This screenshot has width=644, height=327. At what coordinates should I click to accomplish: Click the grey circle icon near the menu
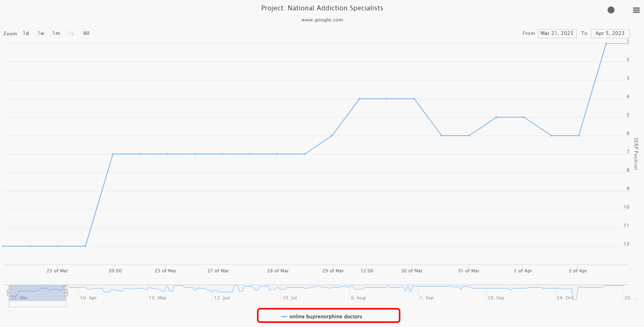tap(611, 10)
